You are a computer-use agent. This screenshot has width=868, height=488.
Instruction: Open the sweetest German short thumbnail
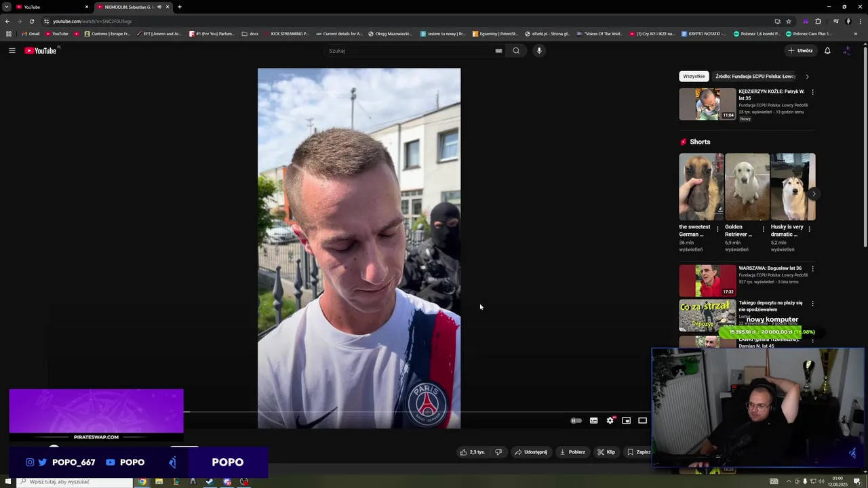[x=701, y=187]
